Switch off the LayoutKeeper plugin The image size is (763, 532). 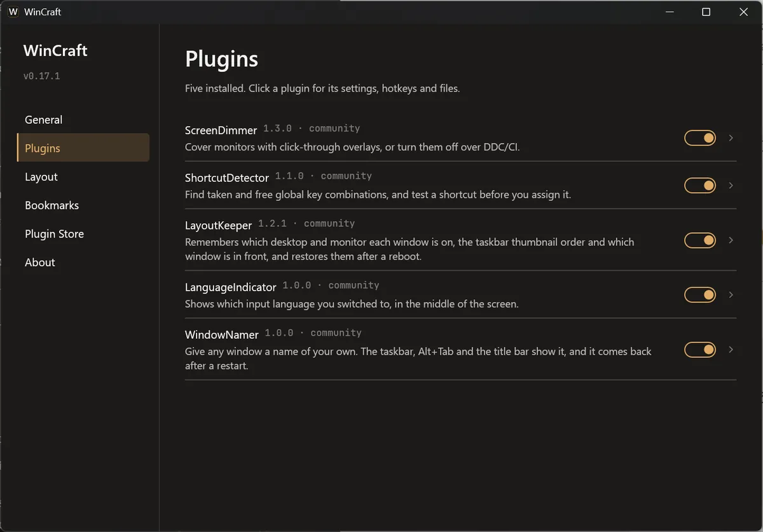pyautogui.click(x=700, y=240)
